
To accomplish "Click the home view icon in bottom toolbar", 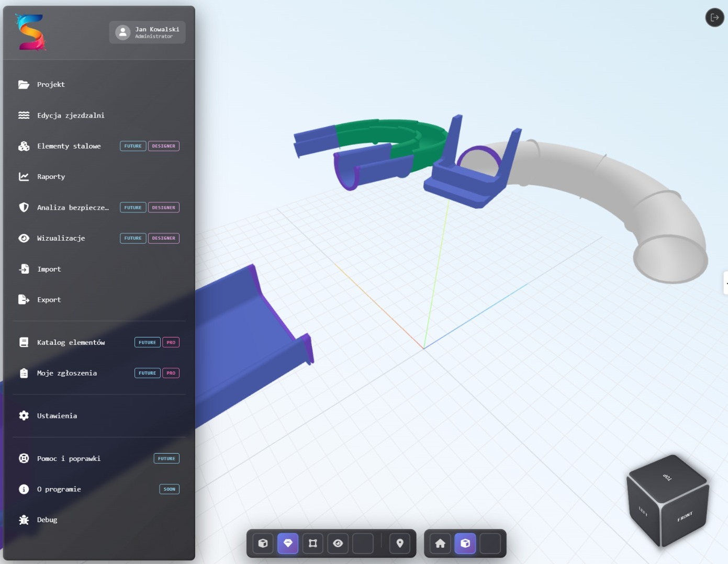I will tap(440, 543).
